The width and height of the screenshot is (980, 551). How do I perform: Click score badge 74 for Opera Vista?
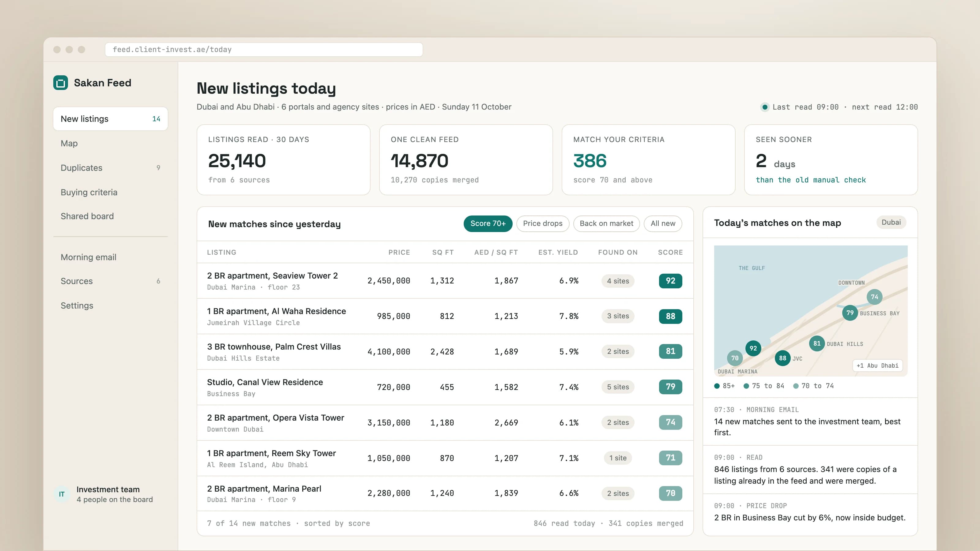pos(670,422)
